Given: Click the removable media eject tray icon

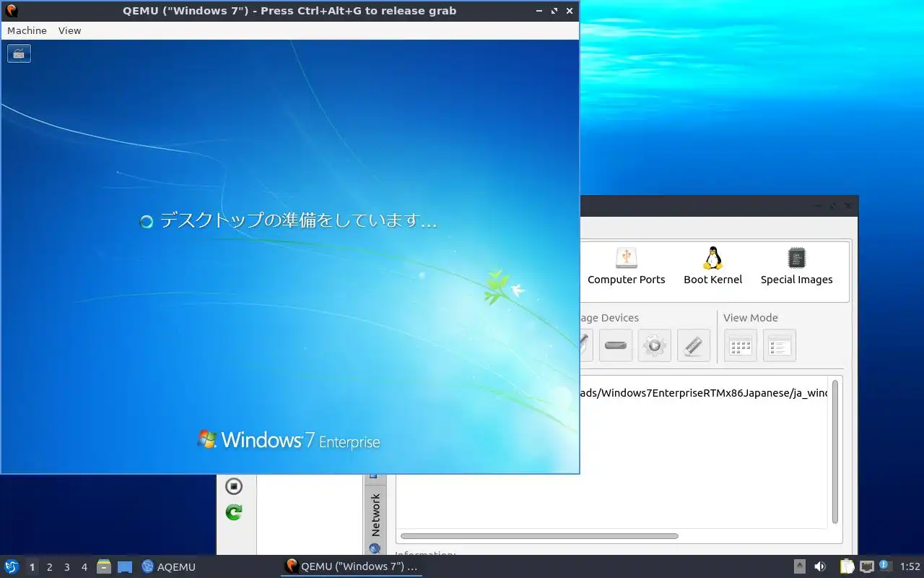Looking at the screenshot, I should click(800, 566).
